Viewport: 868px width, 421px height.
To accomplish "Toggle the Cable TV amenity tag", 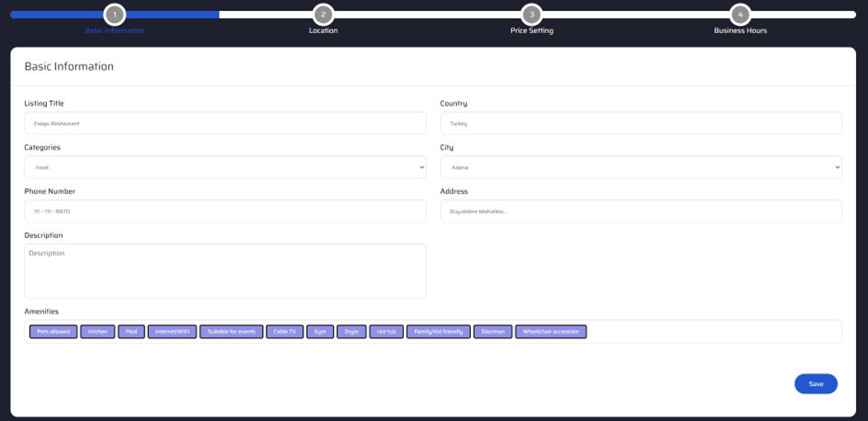I will point(284,332).
